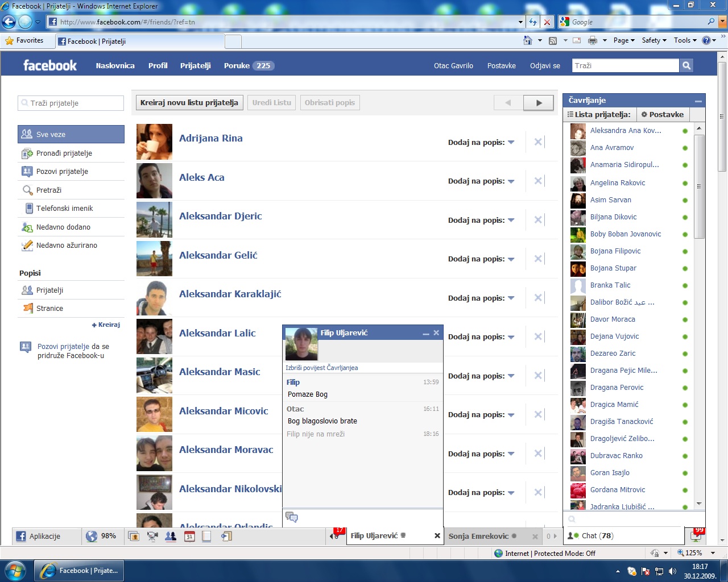Select 'Nedavno dodano' in the left sidebar

(x=63, y=227)
